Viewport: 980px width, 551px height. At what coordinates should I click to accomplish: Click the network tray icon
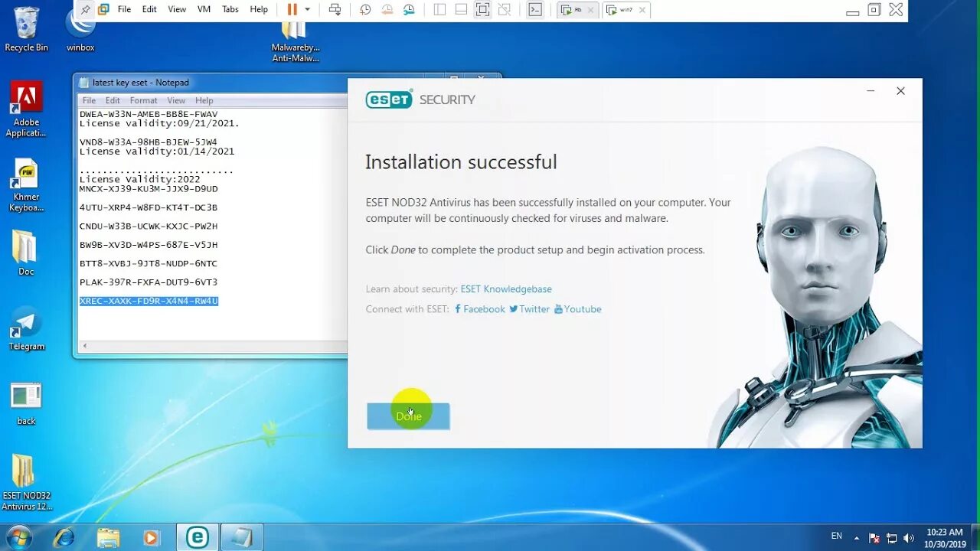point(891,538)
